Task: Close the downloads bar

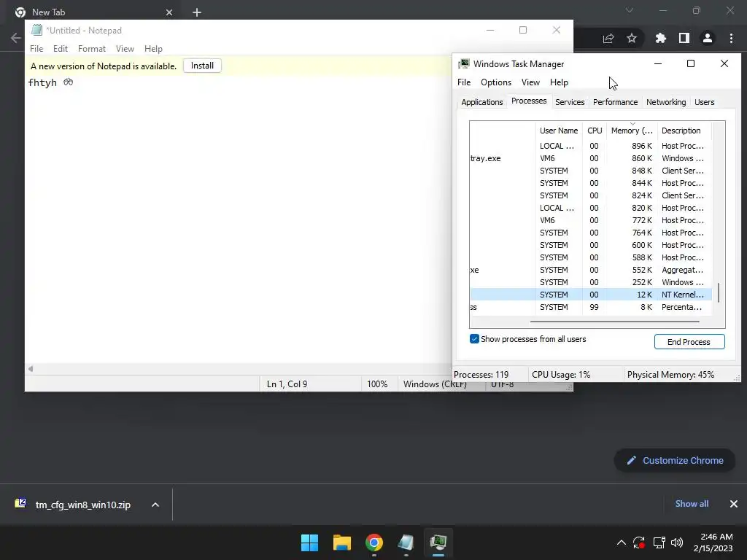Action: tap(734, 504)
